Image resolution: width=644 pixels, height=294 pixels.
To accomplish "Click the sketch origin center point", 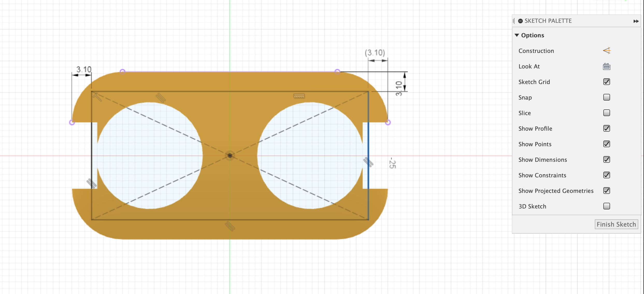I will point(230,156).
